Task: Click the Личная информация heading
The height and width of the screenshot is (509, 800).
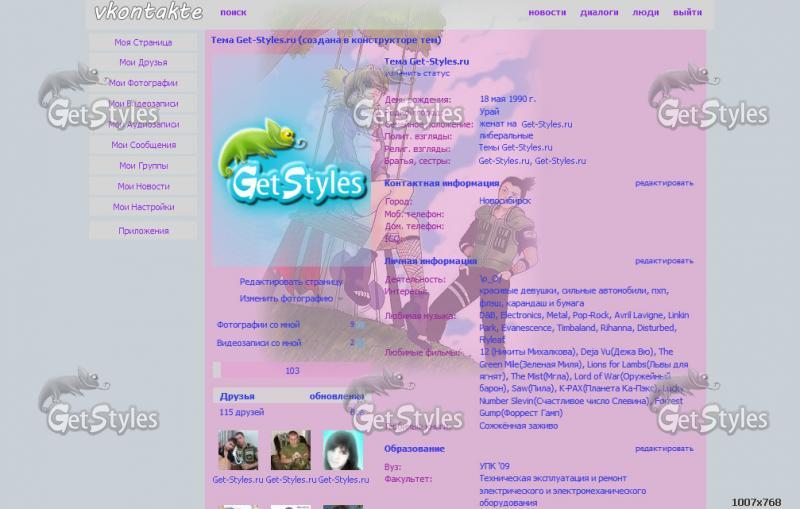Action: click(431, 261)
